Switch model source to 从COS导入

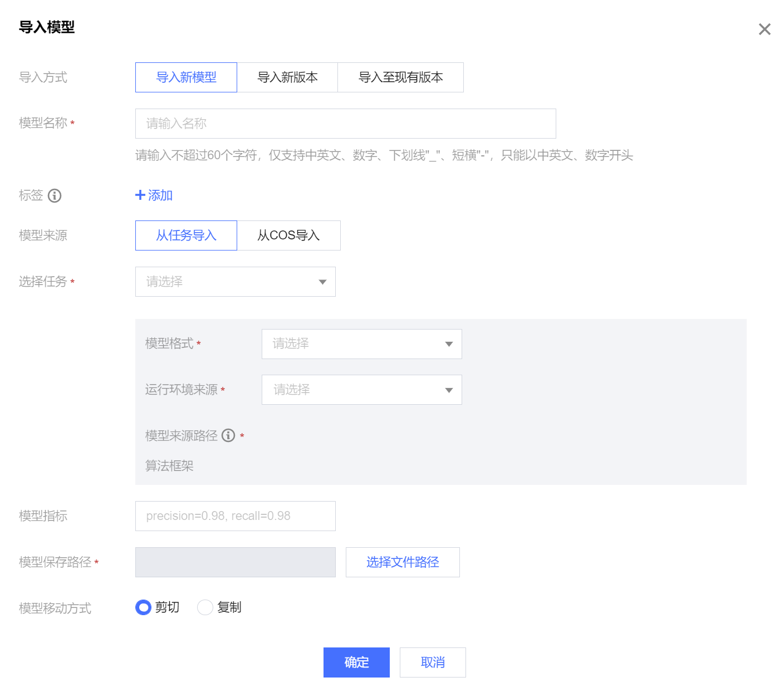[x=288, y=235]
